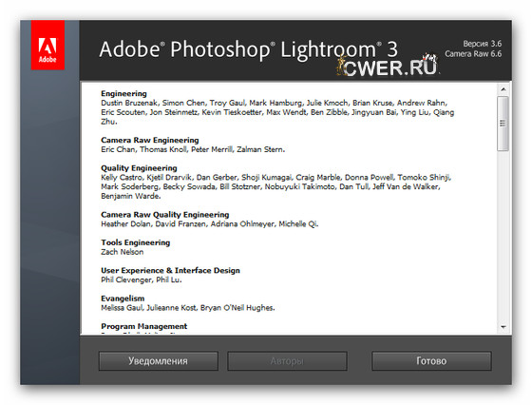The image size is (532, 405).
Task: Click the scrollbar up arrow
Action: coord(503,89)
